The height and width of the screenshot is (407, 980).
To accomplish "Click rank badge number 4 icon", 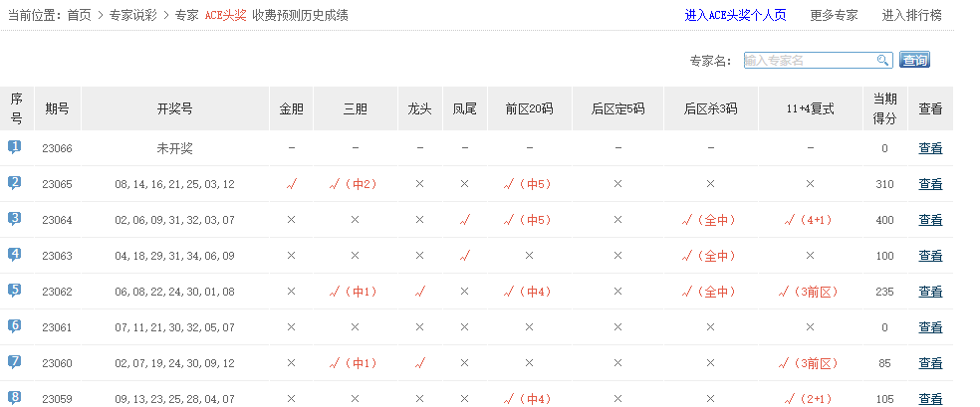I will point(15,255).
